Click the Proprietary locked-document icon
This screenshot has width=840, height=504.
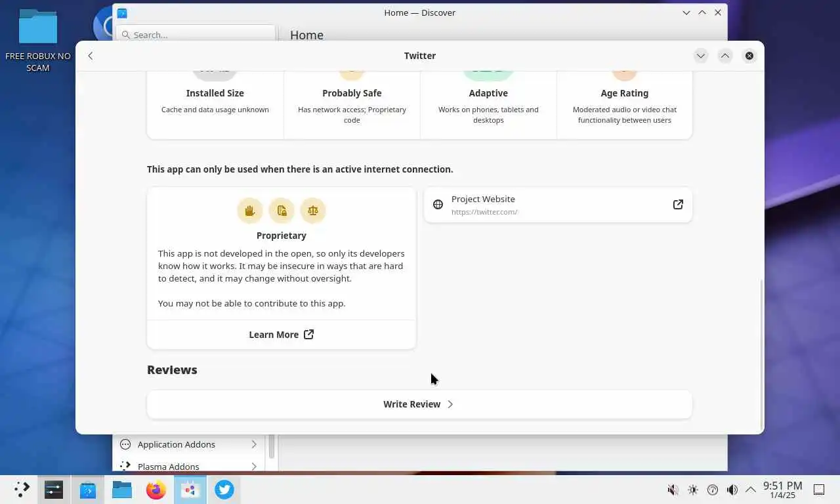coord(282,211)
